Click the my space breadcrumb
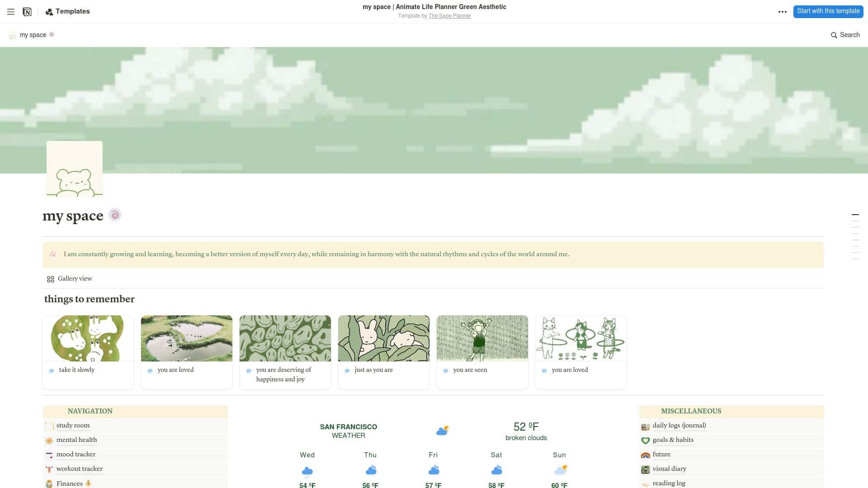This screenshot has height=488, width=868. [33, 35]
